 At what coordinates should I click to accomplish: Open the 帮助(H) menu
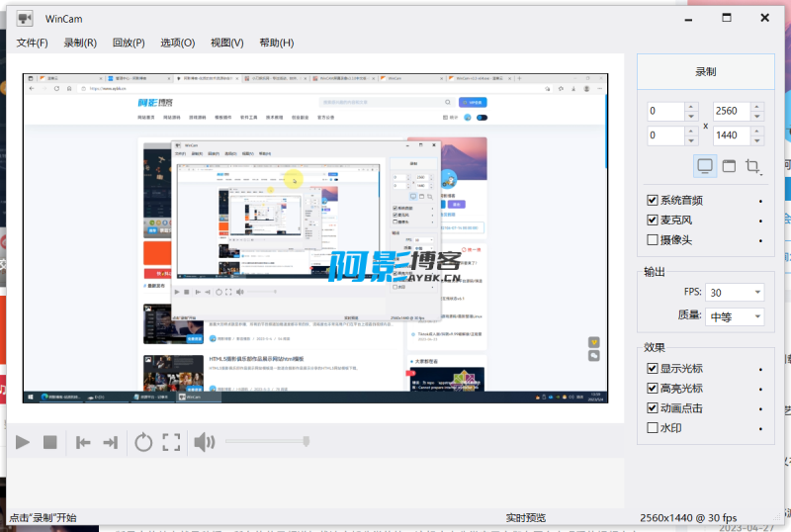pyautogui.click(x=277, y=43)
